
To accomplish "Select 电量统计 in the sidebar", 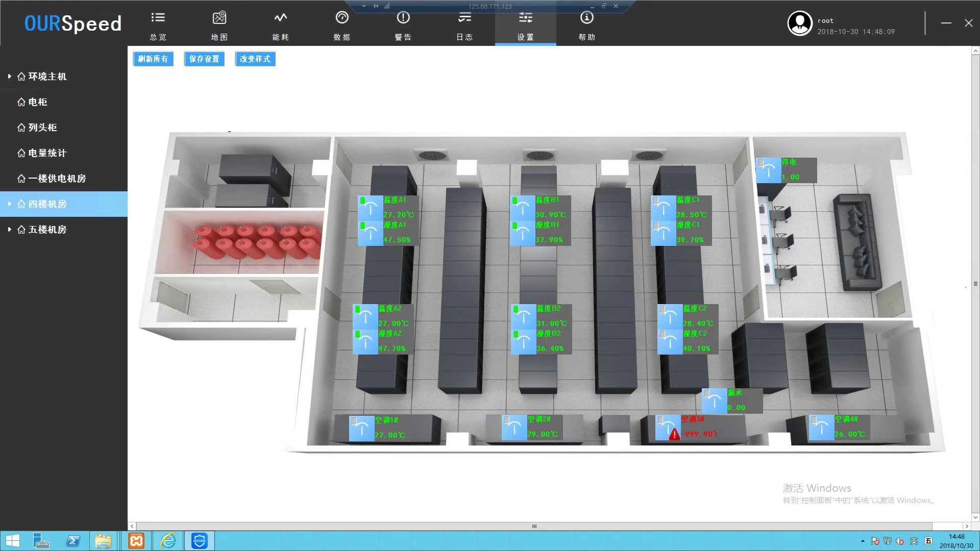I will (x=47, y=153).
